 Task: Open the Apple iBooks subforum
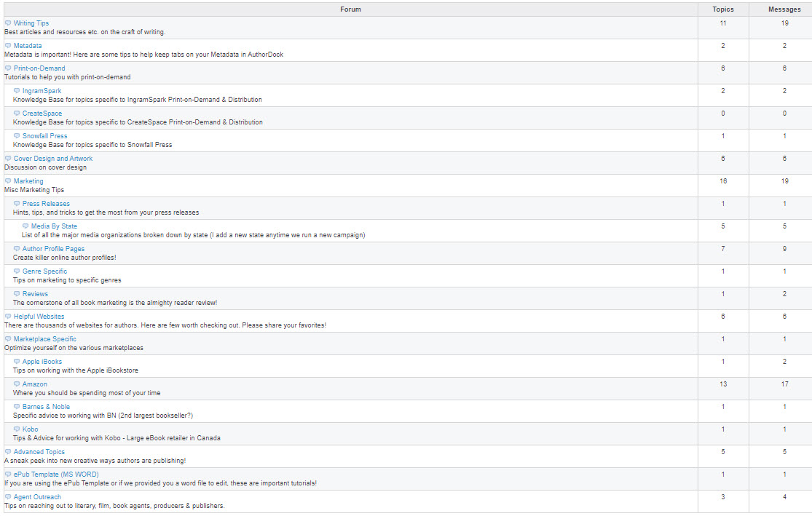pyautogui.click(x=42, y=362)
